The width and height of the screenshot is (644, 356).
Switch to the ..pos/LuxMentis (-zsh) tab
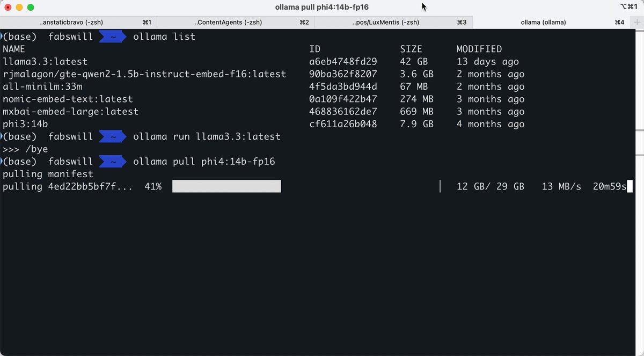point(393,22)
